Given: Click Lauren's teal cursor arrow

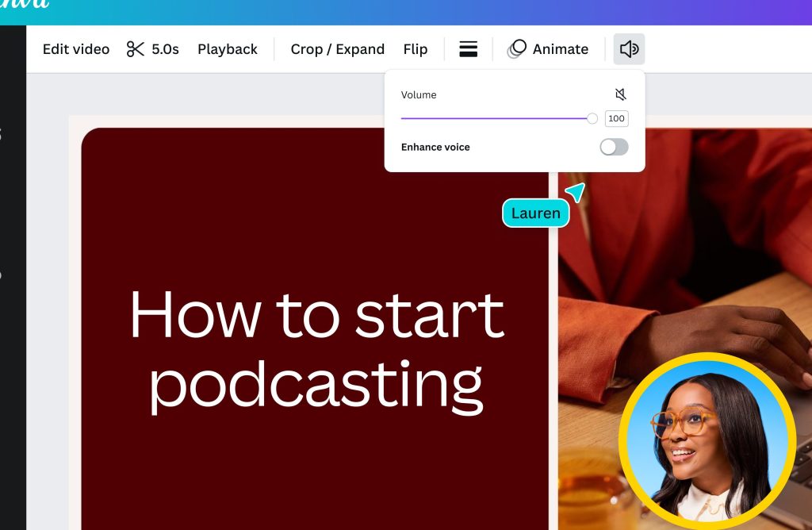Looking at the screenshot, I should click(576, 191).
